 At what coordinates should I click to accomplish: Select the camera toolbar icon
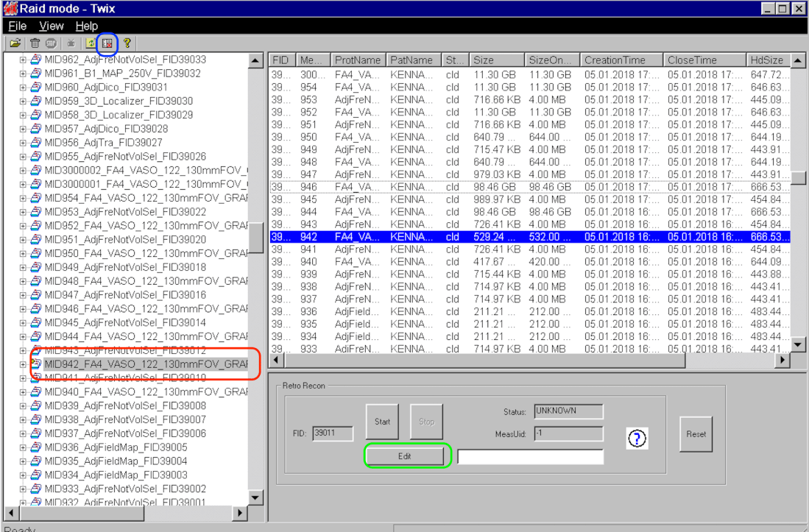71,43
